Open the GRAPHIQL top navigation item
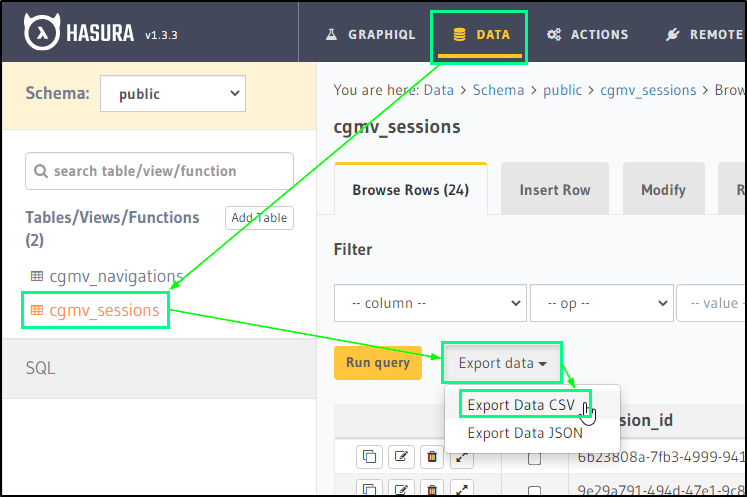 pyautogui.click(x=370, y=34)
